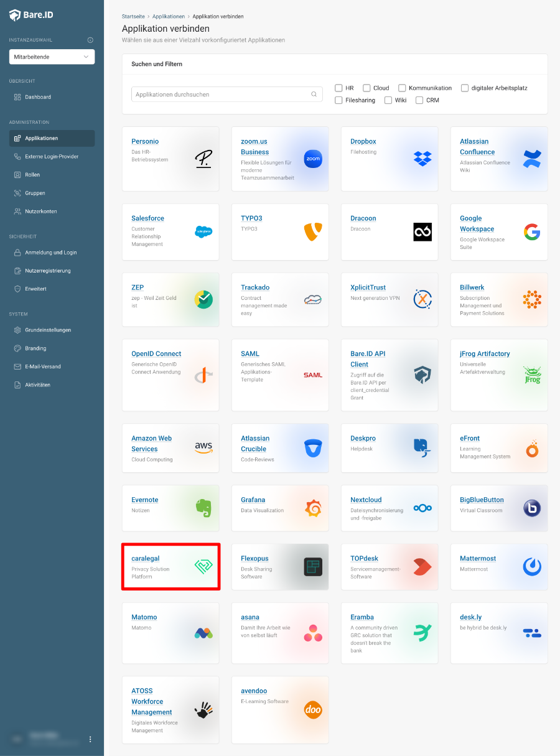
Task: Check the Kommunikation filter
Action: click(x=402, y=88)
